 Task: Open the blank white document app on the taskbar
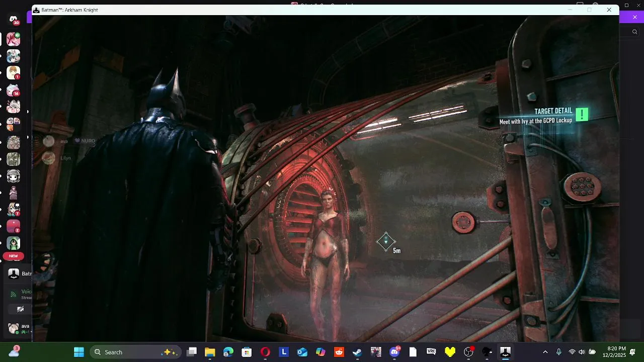(x=413, y=352)
